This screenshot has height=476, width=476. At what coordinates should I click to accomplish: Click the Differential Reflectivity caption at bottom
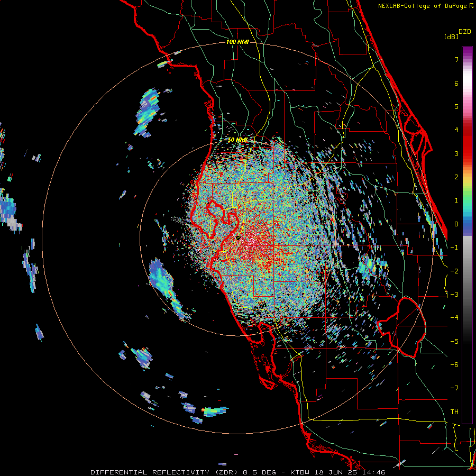point(238,472)
